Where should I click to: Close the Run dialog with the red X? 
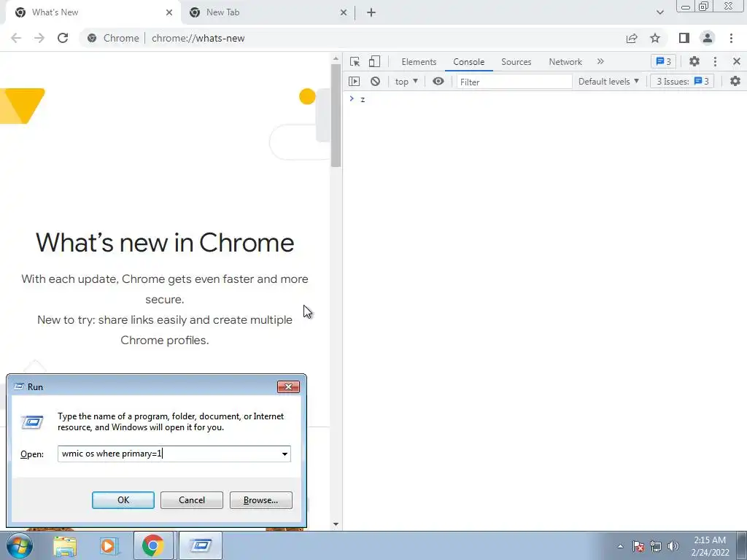tap(288, 386)
